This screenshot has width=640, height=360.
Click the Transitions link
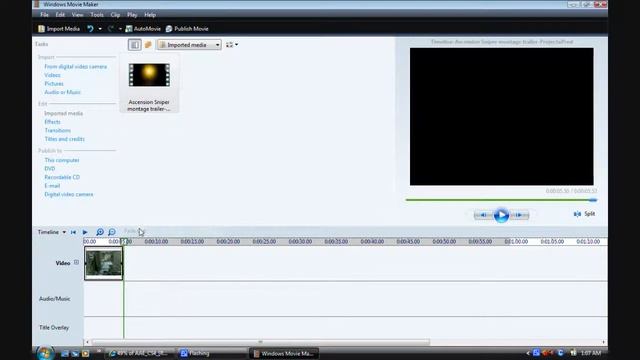tap(58, 131)
